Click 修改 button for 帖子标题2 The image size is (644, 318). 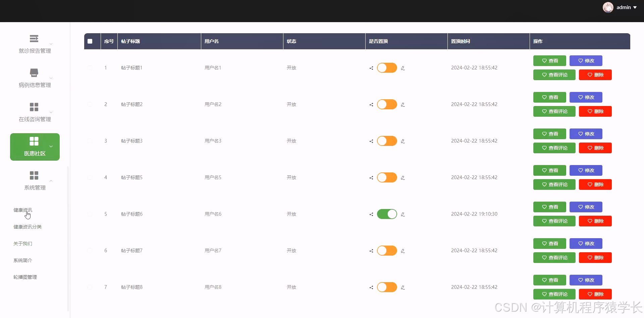coord(586,97)
